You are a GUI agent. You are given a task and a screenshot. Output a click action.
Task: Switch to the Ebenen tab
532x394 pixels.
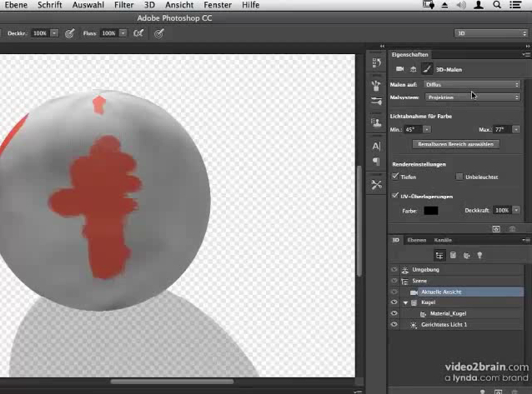point(416,240)
